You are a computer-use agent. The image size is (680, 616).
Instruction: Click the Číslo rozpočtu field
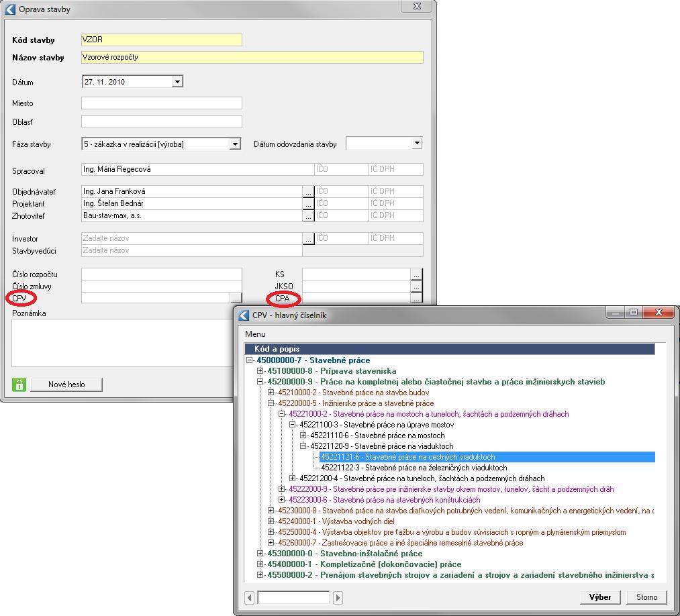161,274
